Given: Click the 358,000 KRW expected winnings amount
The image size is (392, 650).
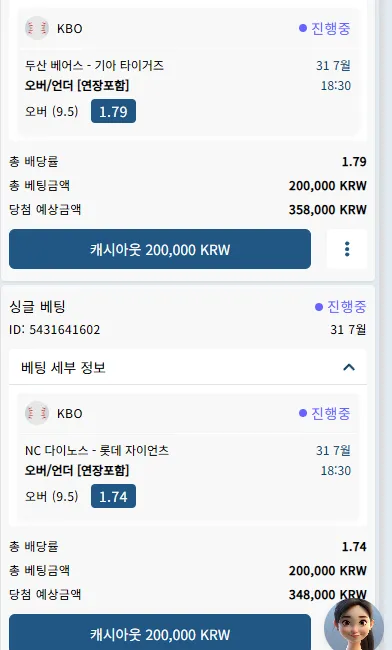Looking at the screenshot, I should 327,209.
